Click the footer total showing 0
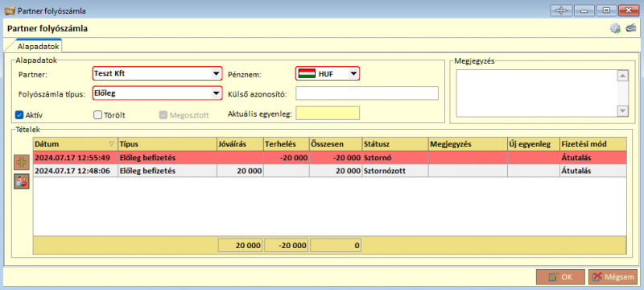The height and width of the screenshot is (290, 644). coord(336,246)
